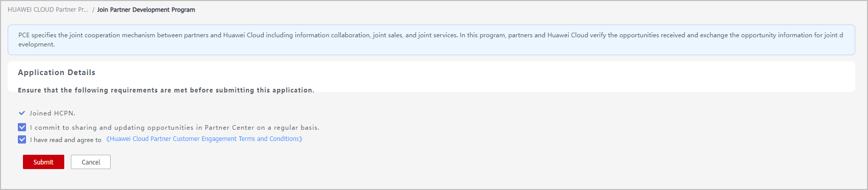
Task: Click Partner Center words in the commitment label
Action: (229, 128)
